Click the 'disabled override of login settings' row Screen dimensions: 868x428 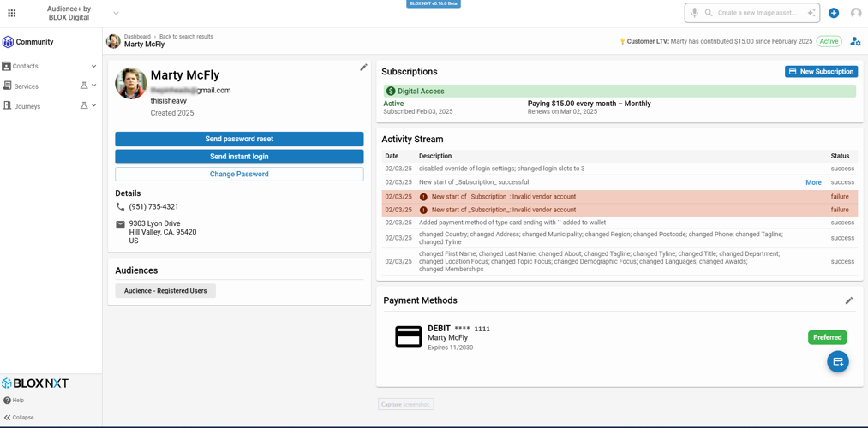[x=620, y=169]
